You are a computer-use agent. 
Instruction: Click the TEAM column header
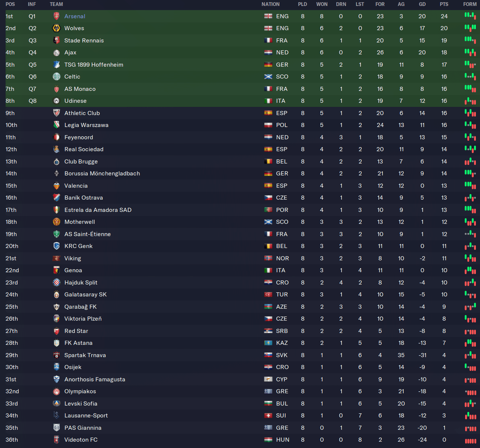[56, 5]
